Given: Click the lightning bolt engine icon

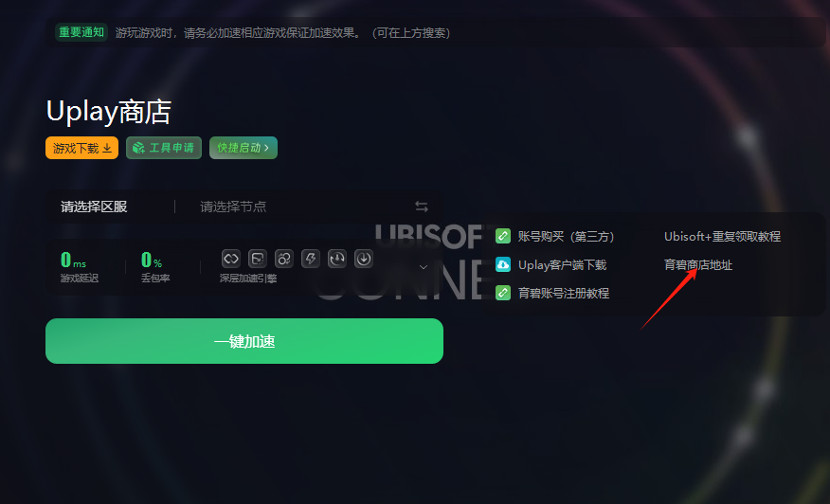Looking at the screenshot, I should pos(311,259).
